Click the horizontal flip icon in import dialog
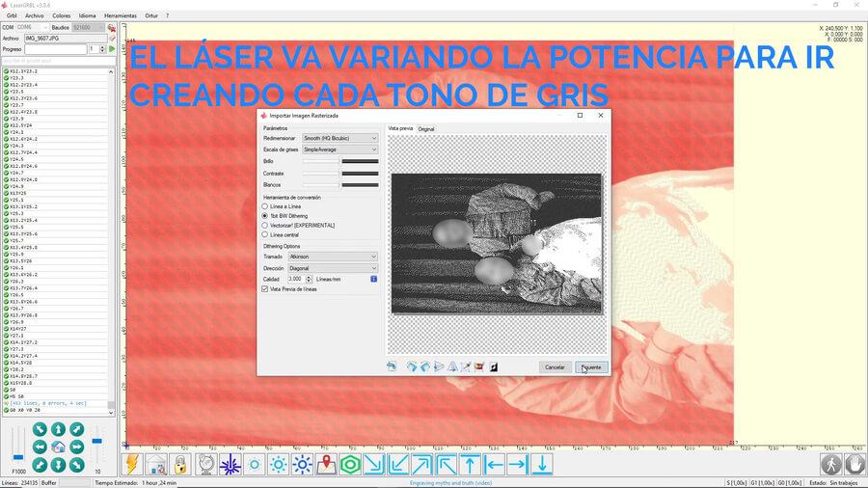868x488 pixels. pyautogui.click(x=439, y=366)
